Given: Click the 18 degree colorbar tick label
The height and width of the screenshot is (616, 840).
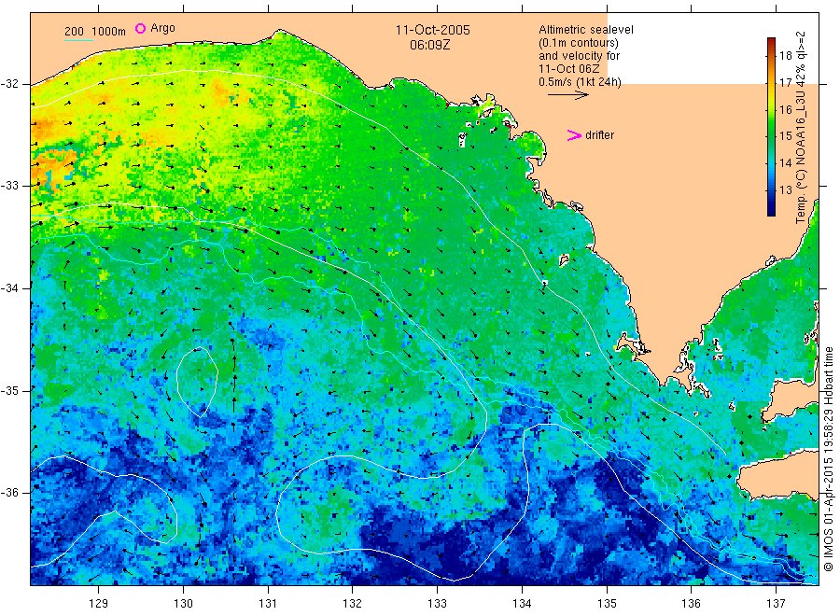Looking at the screenshot, I should pos(785,56).
